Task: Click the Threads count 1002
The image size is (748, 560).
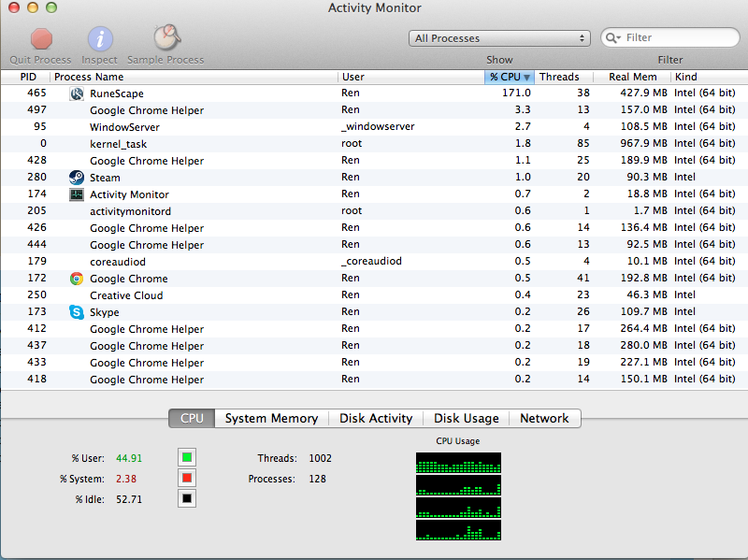Action: tap(320, 458)
